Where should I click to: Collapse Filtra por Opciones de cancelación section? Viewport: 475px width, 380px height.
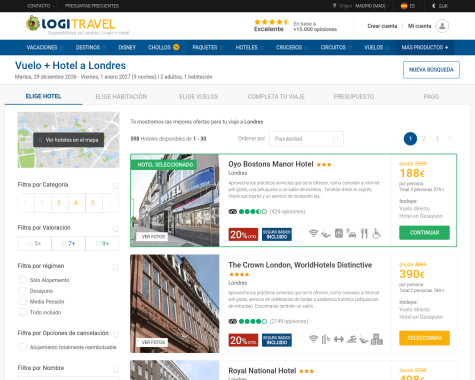tap(115, 334)
